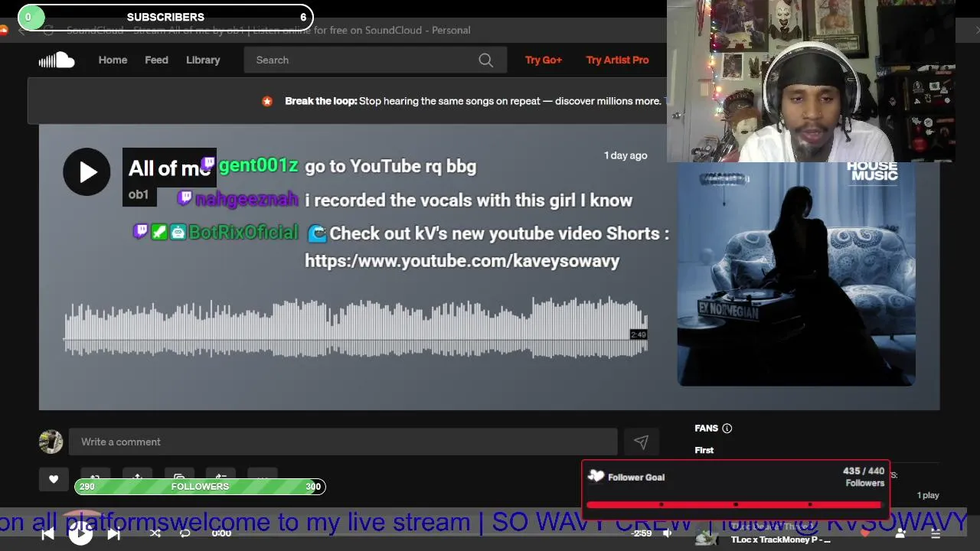Toggle repeat in the player bar

185,533
